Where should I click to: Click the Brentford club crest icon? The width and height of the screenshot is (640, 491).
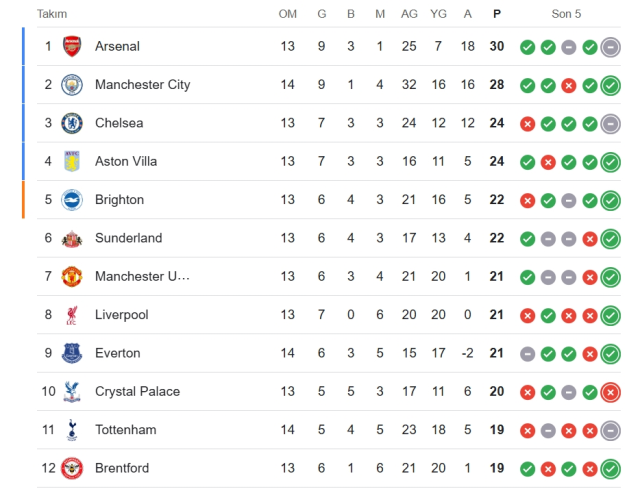(72, 468)
